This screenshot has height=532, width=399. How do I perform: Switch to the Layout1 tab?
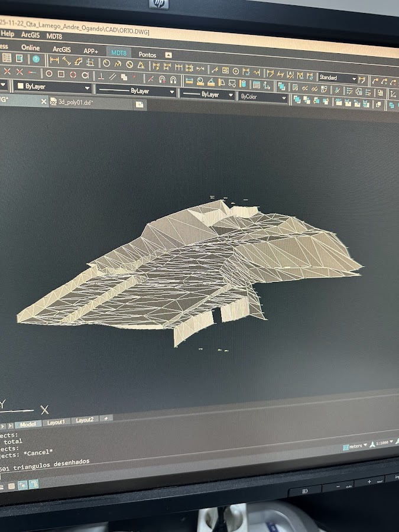pos(56,423)
